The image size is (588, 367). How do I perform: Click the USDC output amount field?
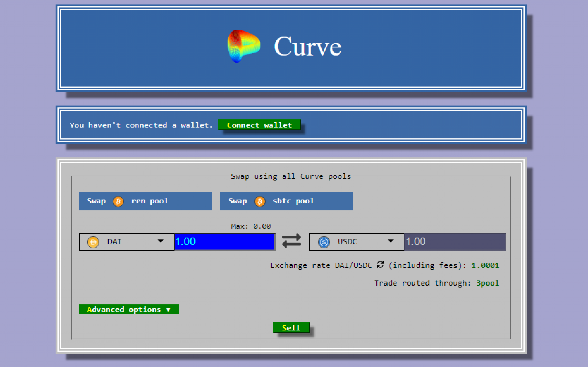point(455,242)
